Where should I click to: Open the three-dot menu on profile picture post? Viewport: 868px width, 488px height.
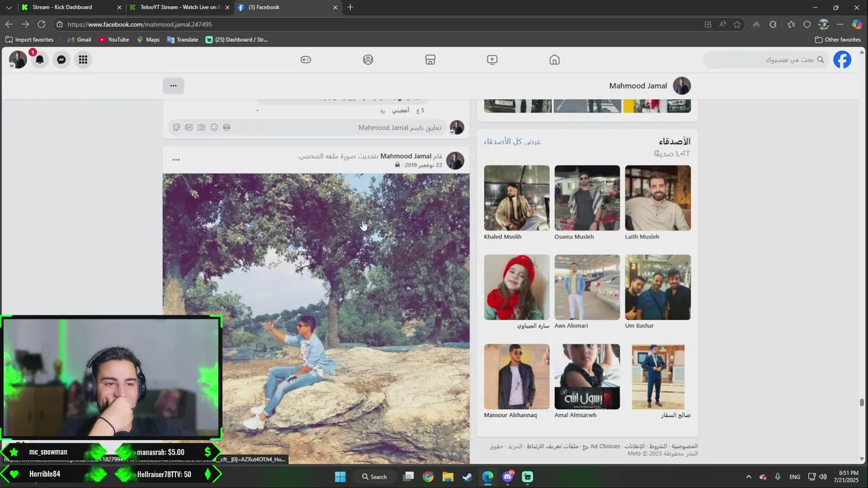176,160
